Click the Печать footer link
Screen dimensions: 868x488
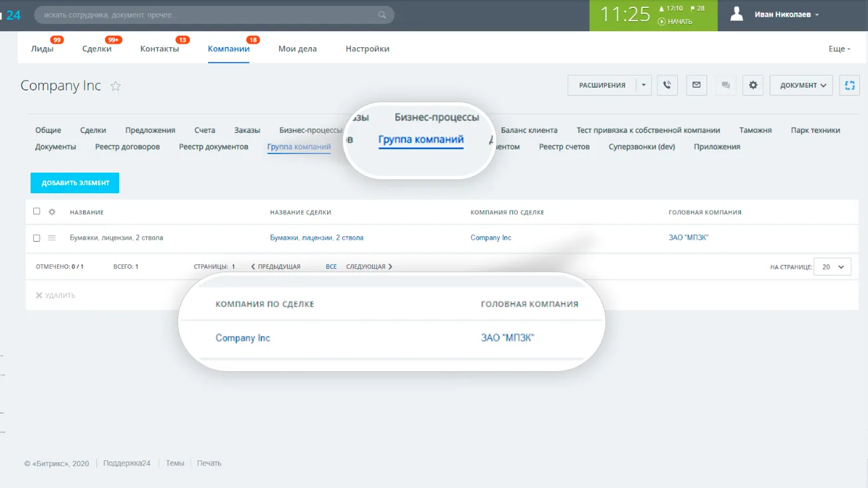tap(209, 463)
